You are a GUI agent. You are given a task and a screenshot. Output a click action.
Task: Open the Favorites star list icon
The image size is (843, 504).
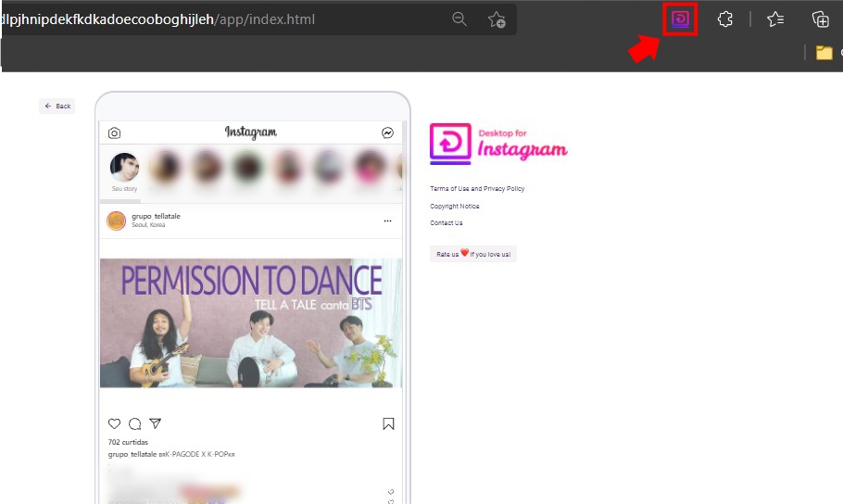pos(775,19)
